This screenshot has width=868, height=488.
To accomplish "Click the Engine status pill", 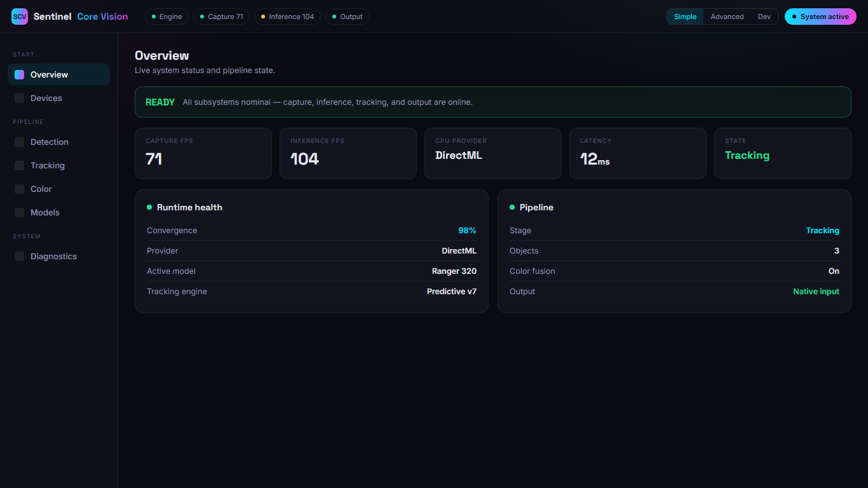I will click(166, 17).
